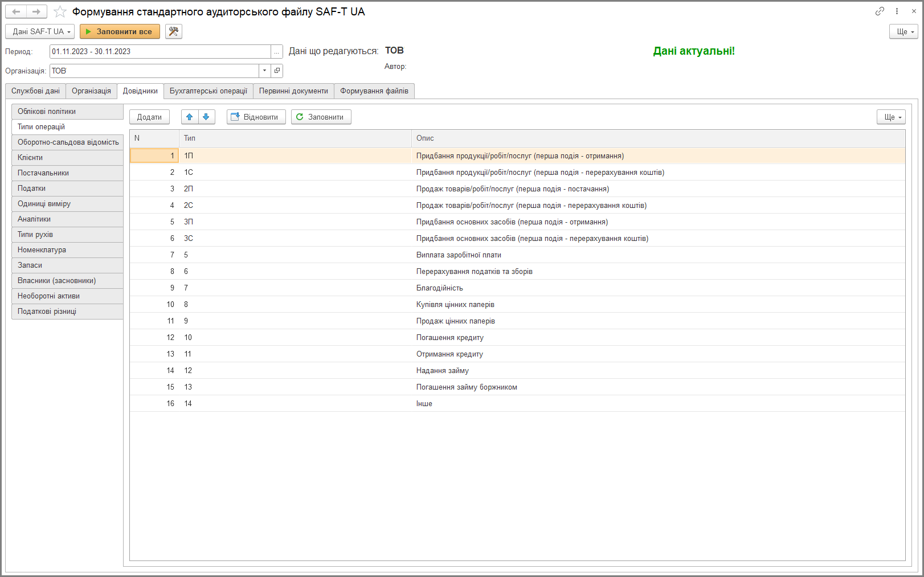Open the Необоротні активи section
This screenshot has width=924, height=577.
[67, 296]
